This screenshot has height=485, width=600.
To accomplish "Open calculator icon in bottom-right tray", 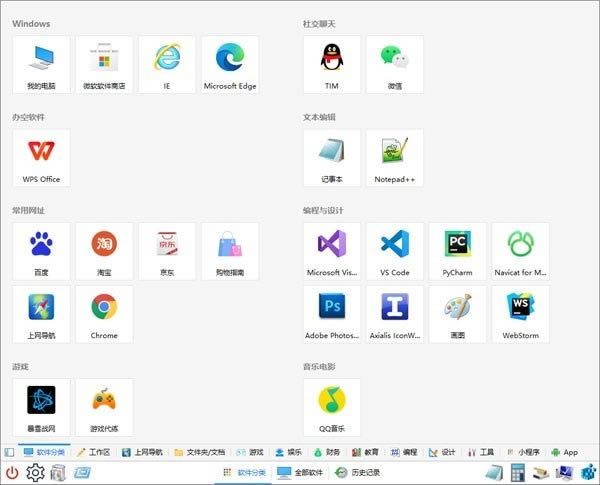I will tap(518, 472).
